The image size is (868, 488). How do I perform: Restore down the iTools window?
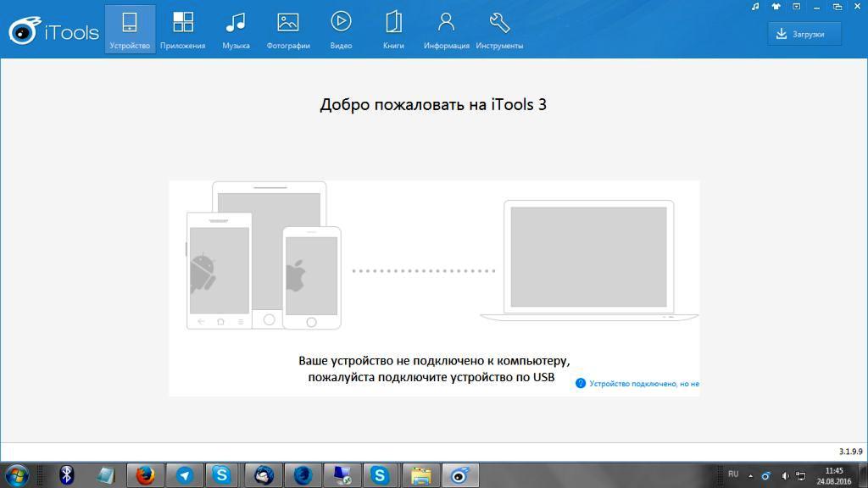[x=837, y=7]
